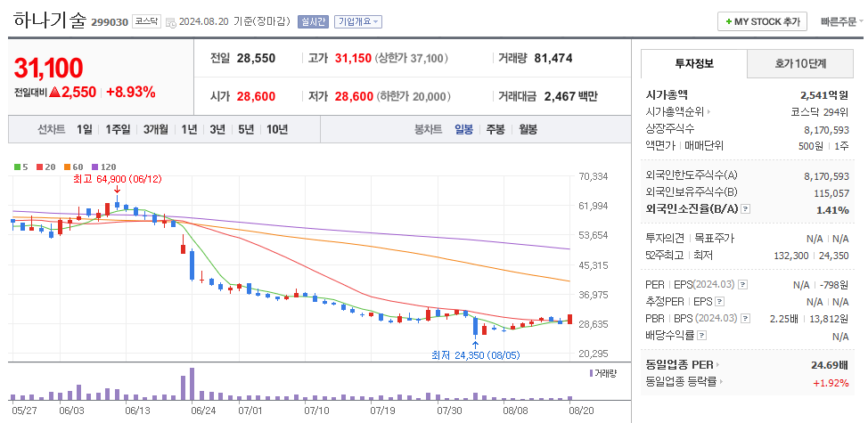Click the 목표주가 label
The image size is (868, 423).
pos(716,239)
